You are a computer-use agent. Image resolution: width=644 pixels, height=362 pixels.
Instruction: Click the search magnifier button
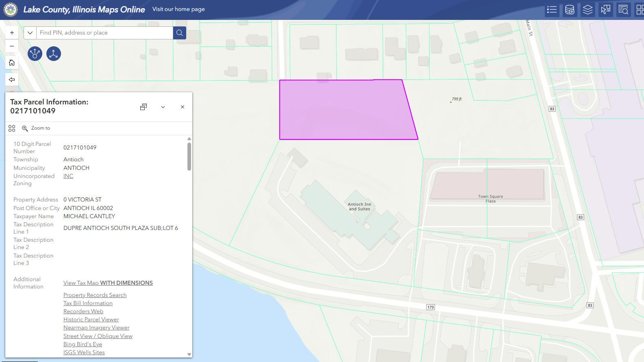180,33
